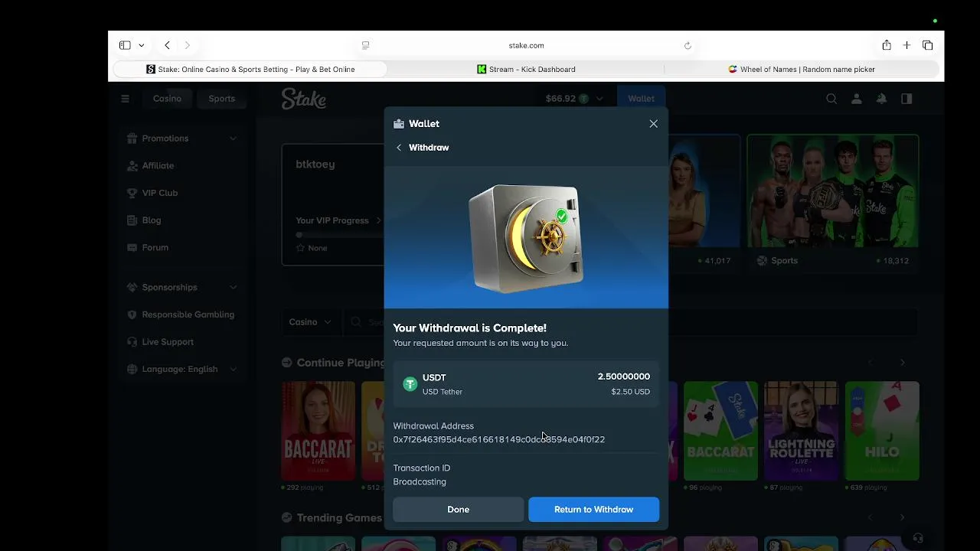The height and width of the screenshot is (551, 980).
Task: Click the reader/page icon left of address bar
Action: pos(365,46)
